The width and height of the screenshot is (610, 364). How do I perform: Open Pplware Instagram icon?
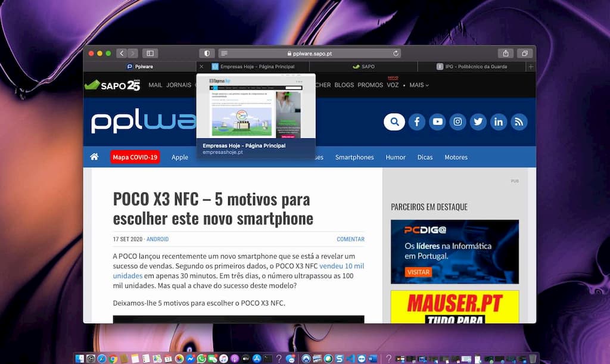458,122
